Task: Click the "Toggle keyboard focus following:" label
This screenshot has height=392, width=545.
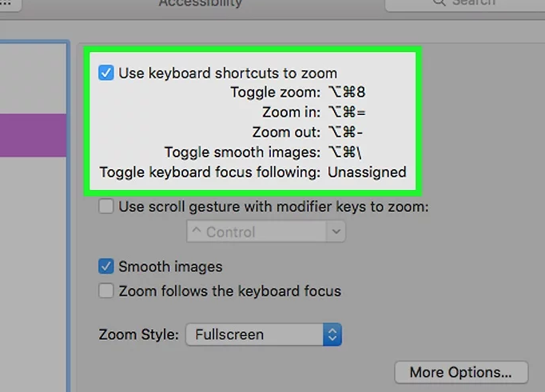Action: (x=210, y=172)
